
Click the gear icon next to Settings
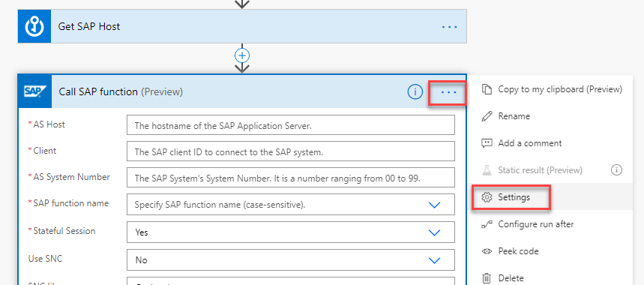click(x=487, y=197)
